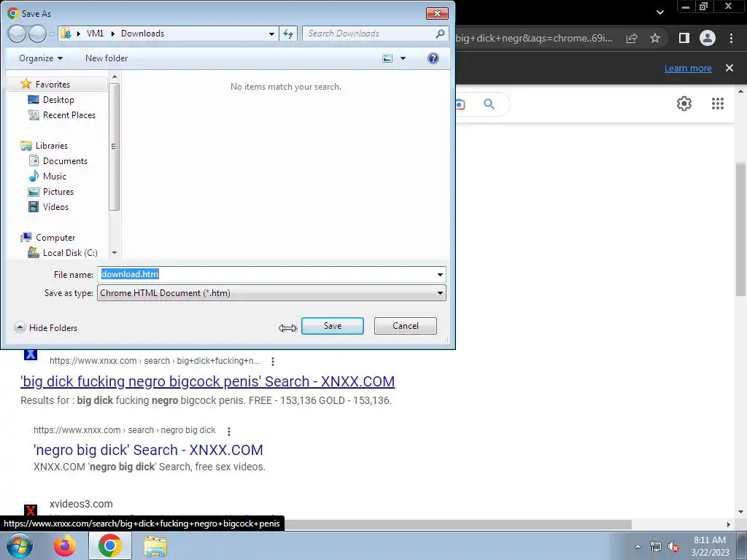Bookmark this page with star icon
The image size is (747, 560).
[655, 38]
